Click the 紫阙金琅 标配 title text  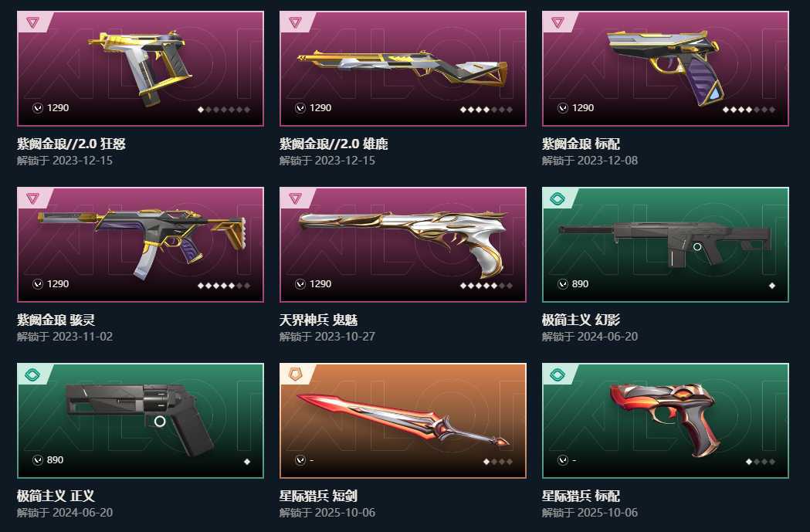(581, 144)
